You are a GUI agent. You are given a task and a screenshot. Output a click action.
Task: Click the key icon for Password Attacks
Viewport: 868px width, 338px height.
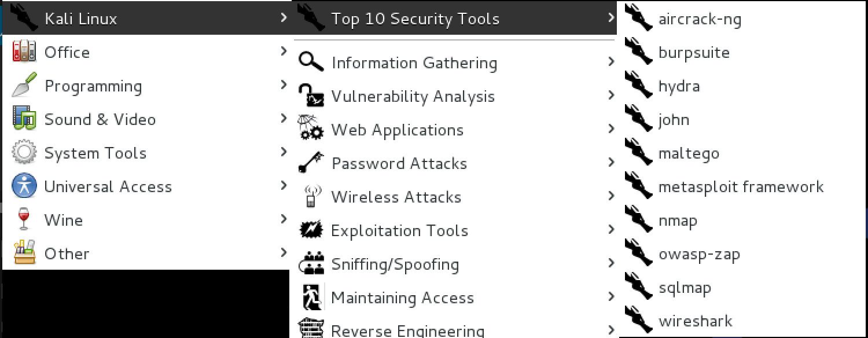[311, 163]
